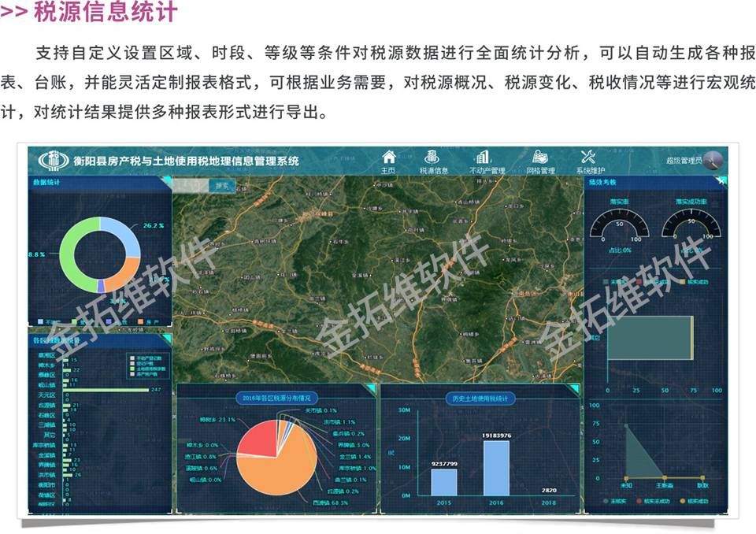Collapse 数据统计 panel via corner triangle
756x534 pixels.
(165, 181)
